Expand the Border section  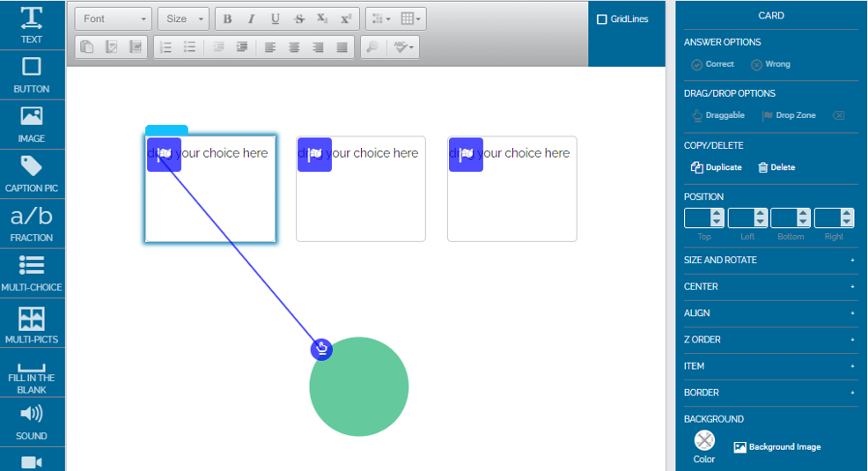770,393
